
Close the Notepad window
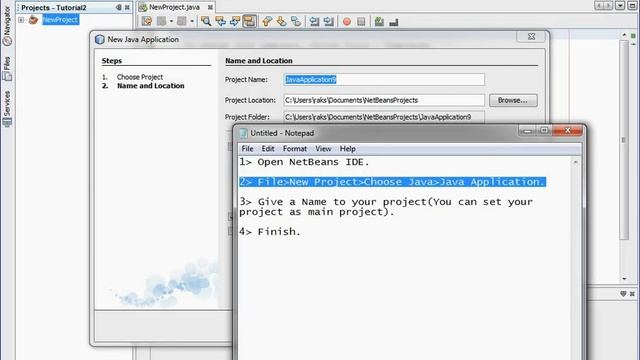567,131
